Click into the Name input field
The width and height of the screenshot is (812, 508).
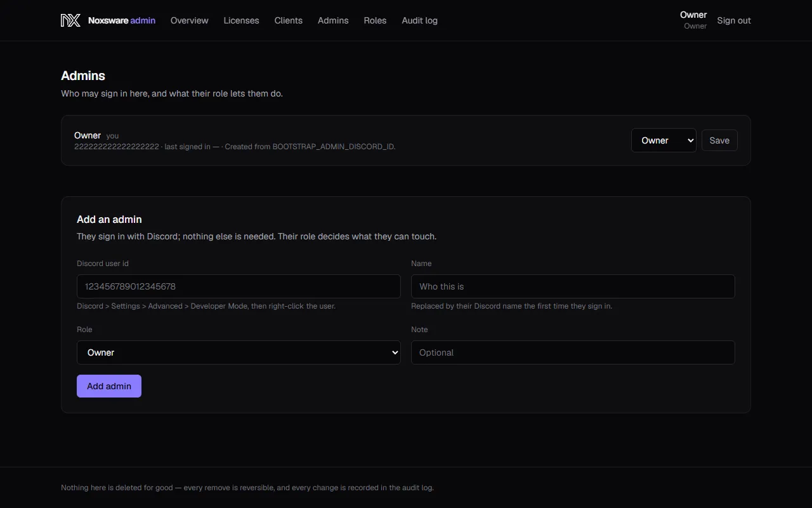573,286
